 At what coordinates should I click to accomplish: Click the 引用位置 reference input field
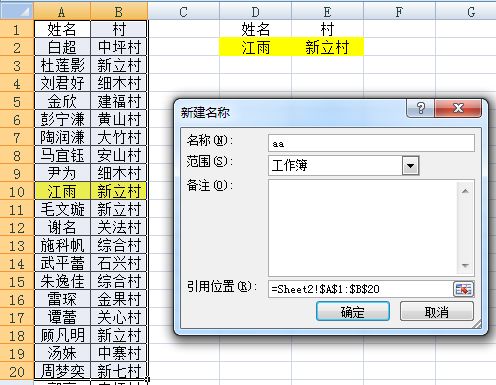pyautogui.click(x=361, y=289)
